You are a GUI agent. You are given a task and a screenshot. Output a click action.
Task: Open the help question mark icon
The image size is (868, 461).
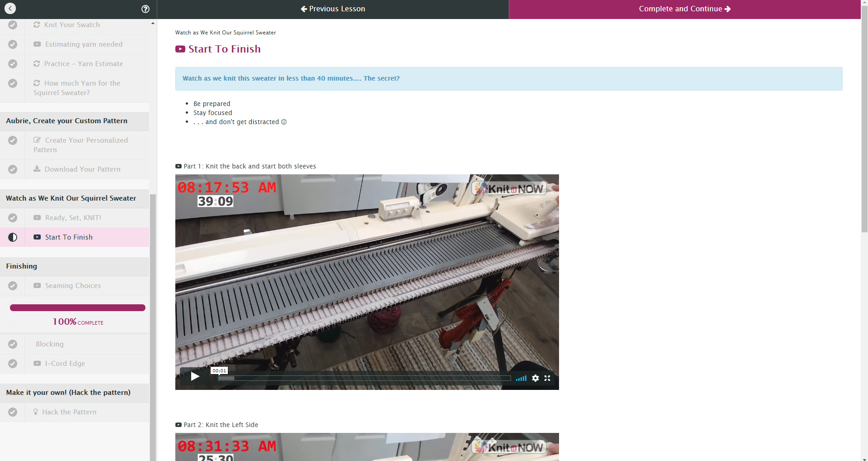pos(145,9)
